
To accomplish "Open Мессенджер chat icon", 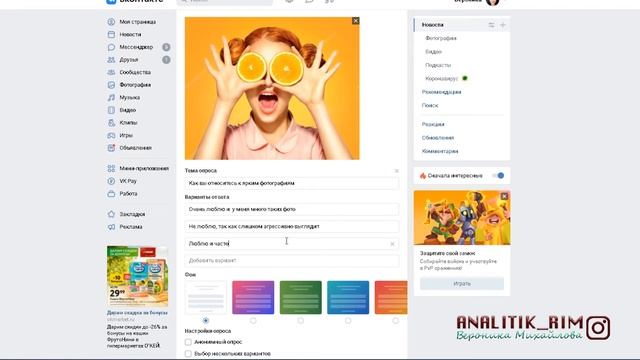I will [x=111, y=47].
